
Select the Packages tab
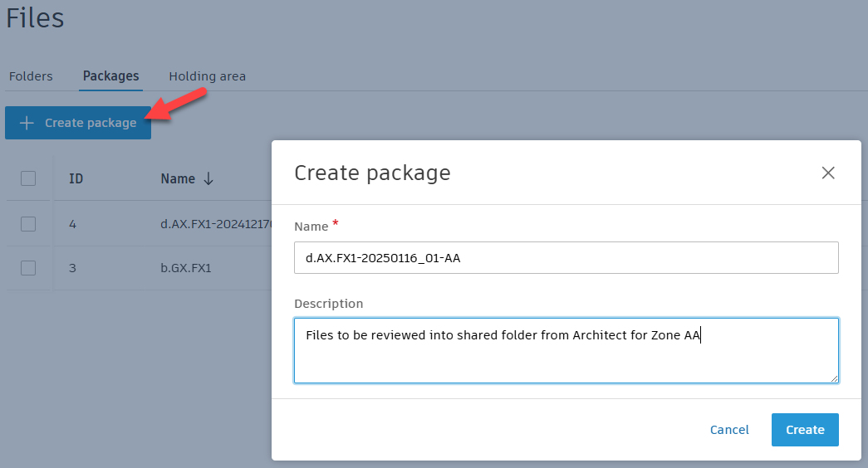tap(110, 76)
